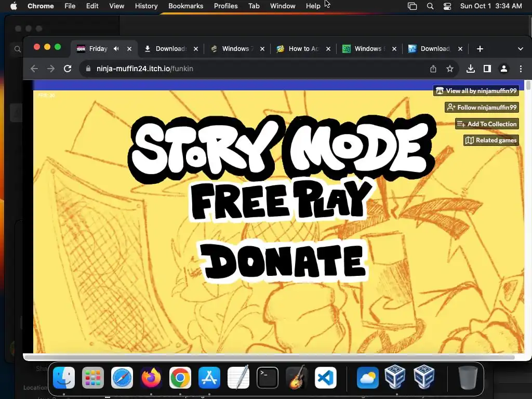Close the Friday tab

point(129,49)
